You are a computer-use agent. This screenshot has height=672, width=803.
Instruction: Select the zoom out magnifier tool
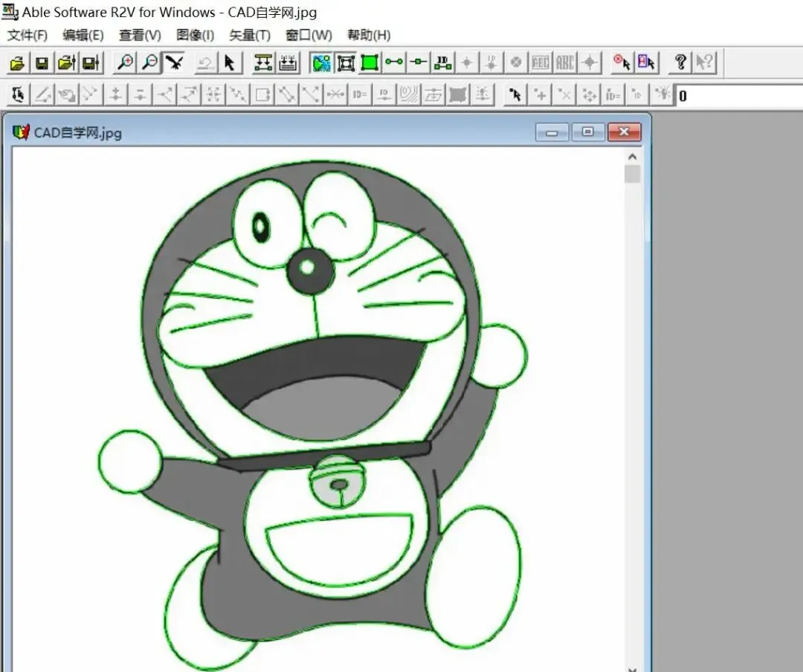(x=149, y=63)
